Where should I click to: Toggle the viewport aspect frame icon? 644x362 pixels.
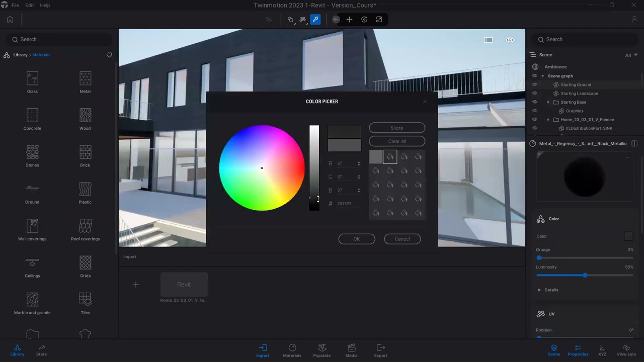point(488,40)
